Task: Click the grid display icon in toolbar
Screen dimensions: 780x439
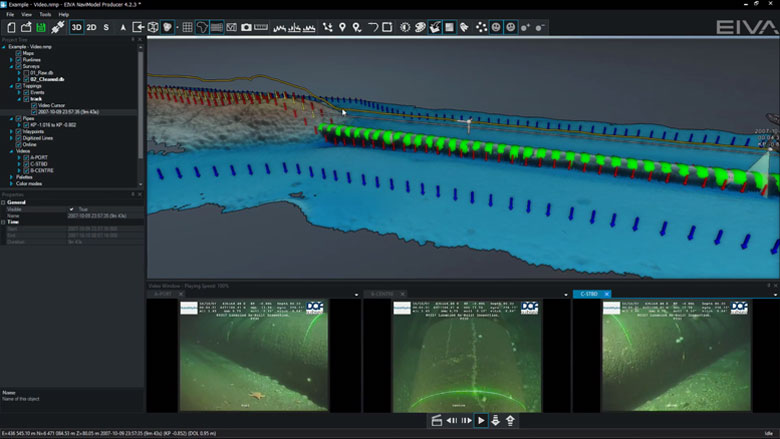Action: [x=187, y=27]
